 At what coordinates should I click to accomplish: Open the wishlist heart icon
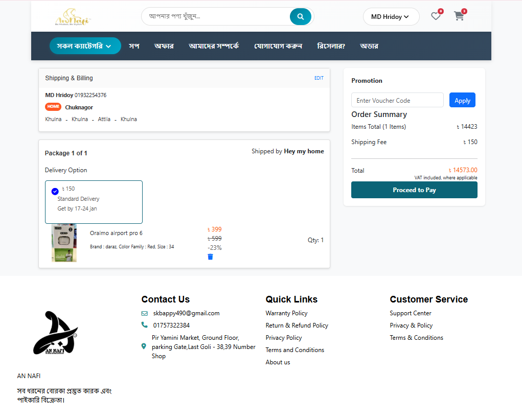[436, 16]
